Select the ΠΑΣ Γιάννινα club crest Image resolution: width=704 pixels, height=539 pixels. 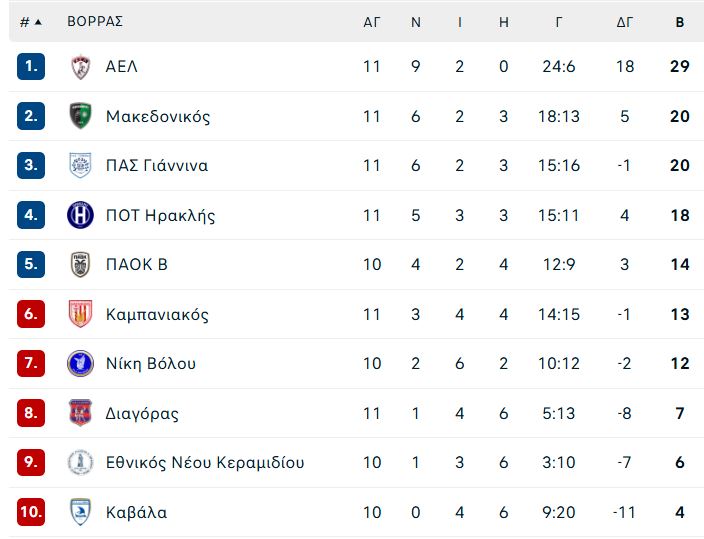tap(81, 165)
